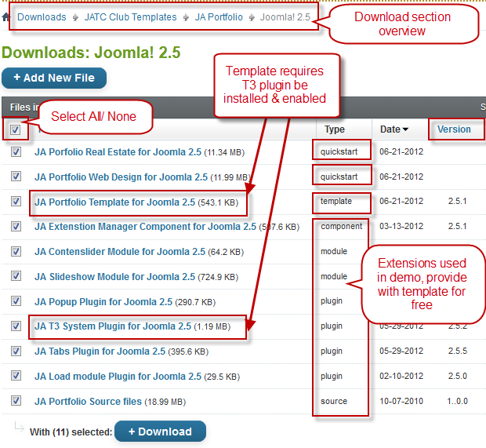Uncheck the JA Tabs Plugin checkbox
Viewport: 486px width, 448px height.
16,351
